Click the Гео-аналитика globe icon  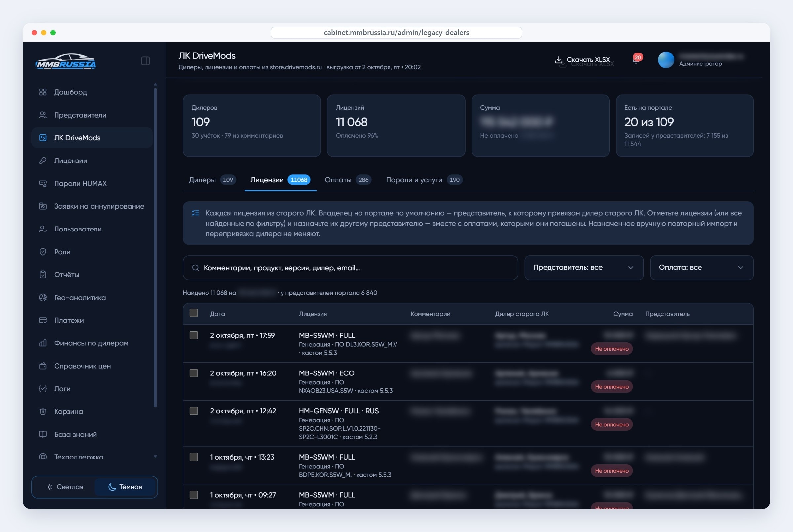[x=43, y=297]
